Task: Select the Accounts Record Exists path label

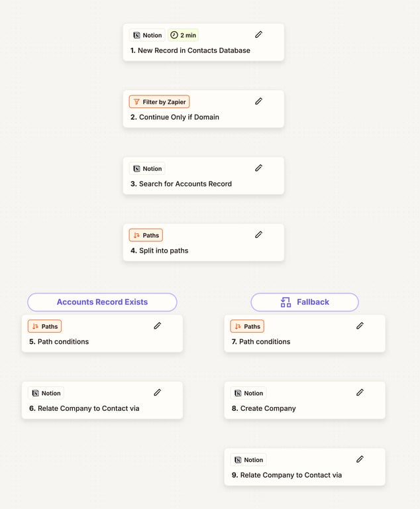Action: coord(102,302)
